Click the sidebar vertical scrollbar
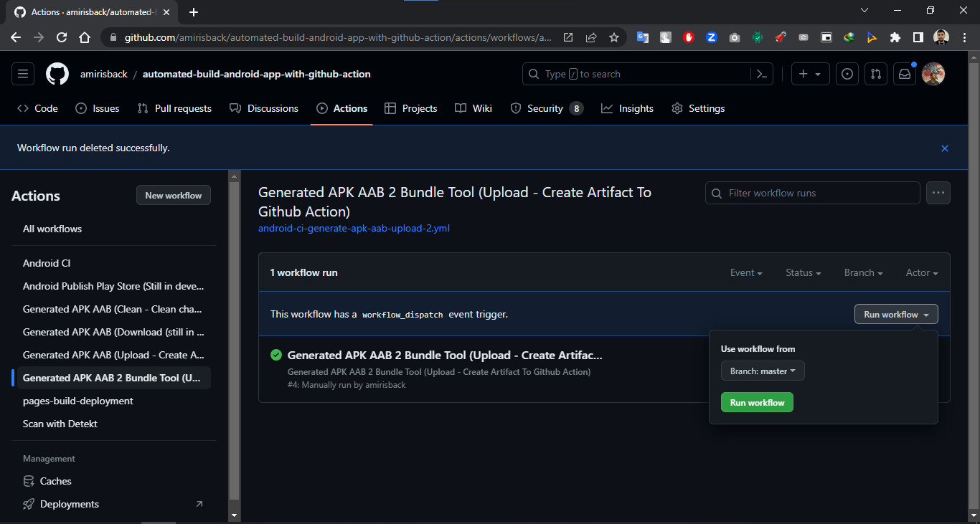This screenshot has height=524, width=980. pyautogui.click(x=234, y=340)
